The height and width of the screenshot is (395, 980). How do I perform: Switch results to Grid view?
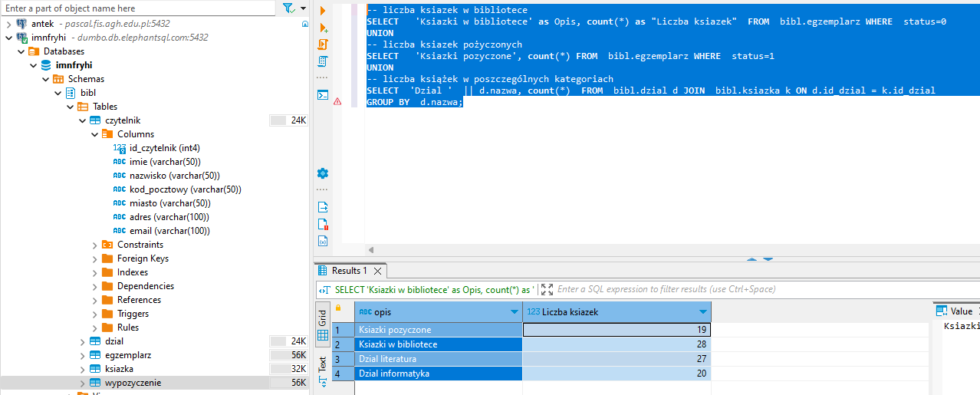(322, 325)
